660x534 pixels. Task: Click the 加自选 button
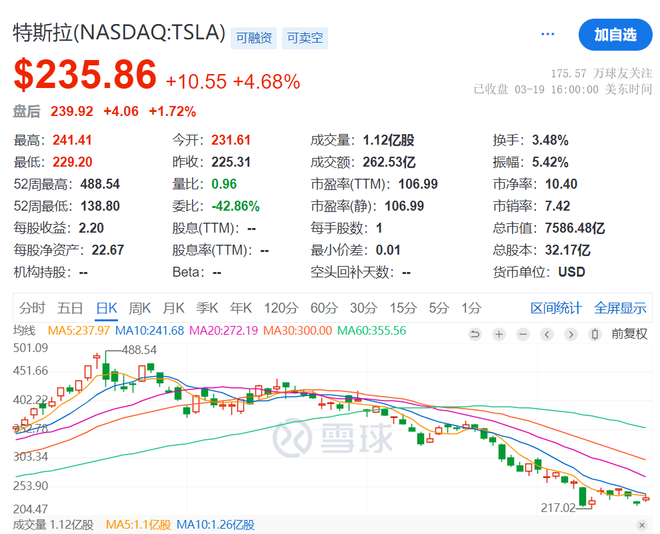click(x=615, y=34)
